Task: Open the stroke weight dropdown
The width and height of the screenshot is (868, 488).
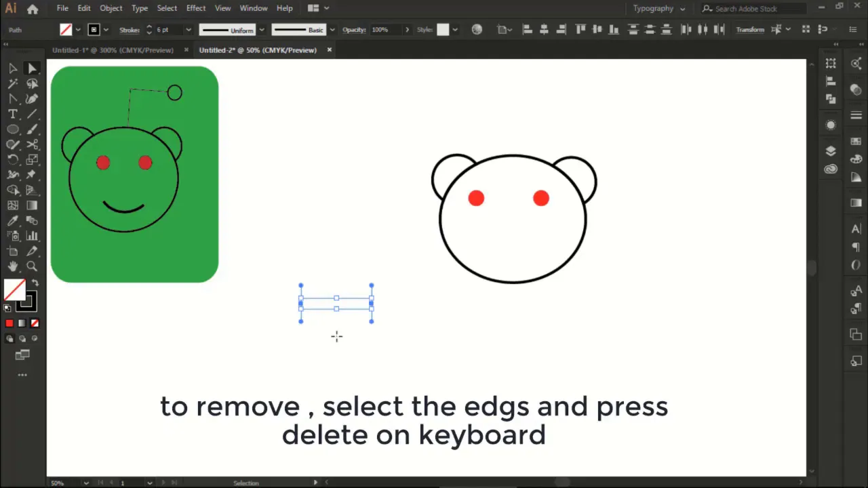Action: click(187, 30)
